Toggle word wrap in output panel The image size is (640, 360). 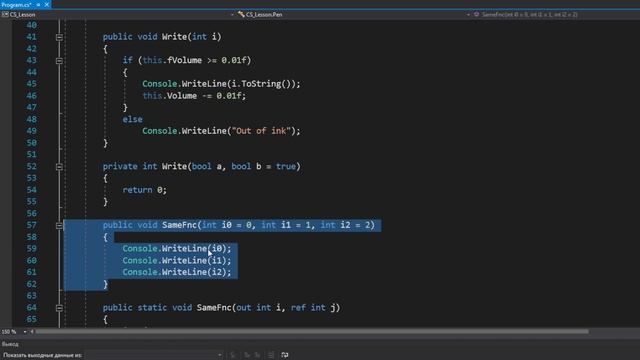pos(284,355)
